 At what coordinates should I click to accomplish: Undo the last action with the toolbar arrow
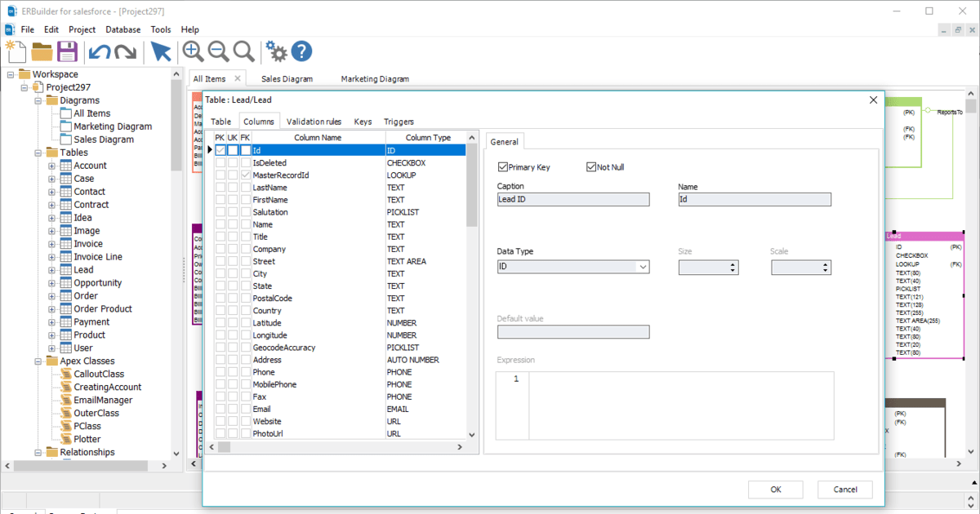(99, 52)
